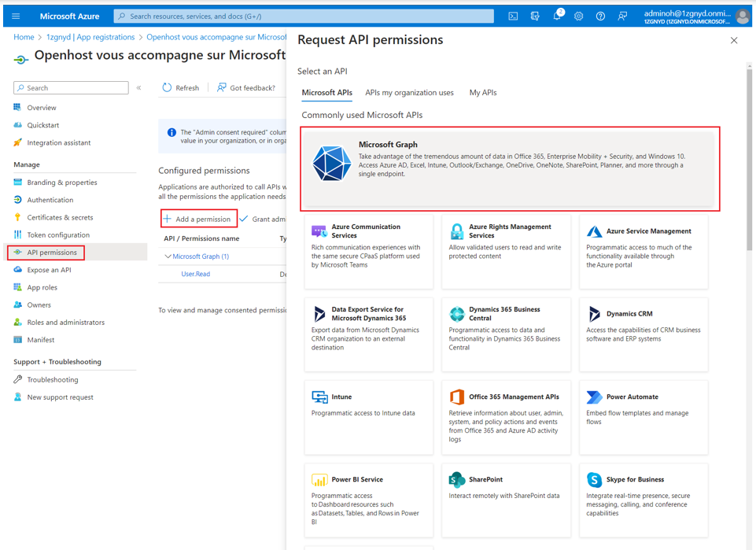
Task: Select the Microsoft Graph API card
Action: [x=509, y=168]
